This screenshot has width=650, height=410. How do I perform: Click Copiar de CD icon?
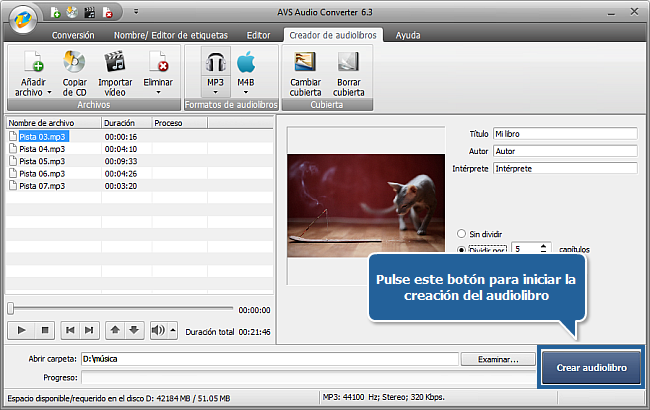tap(74, 64)
